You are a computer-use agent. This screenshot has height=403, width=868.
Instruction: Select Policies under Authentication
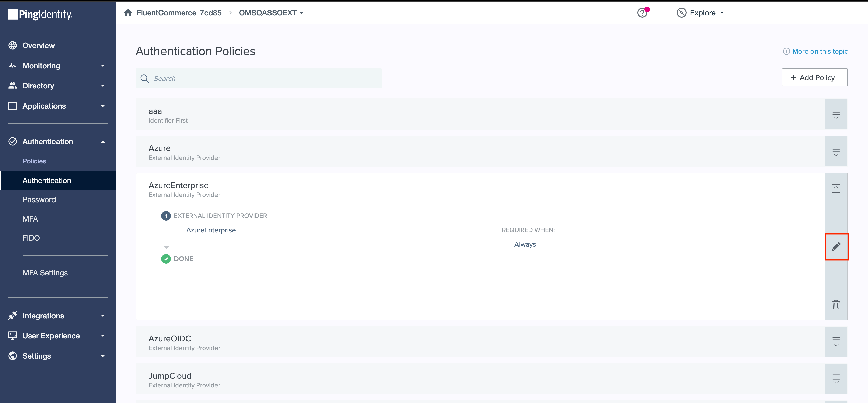coord(34,161)
